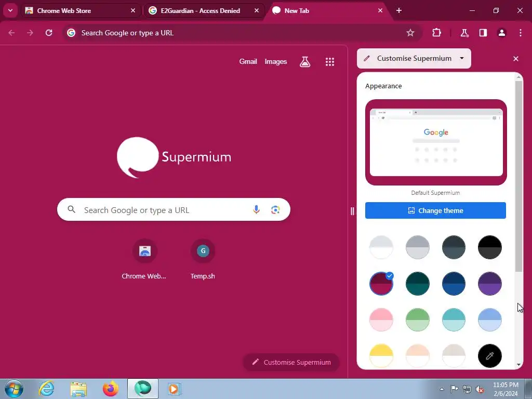Open Chrome Labs flask in toolbar

click(464, 33)
